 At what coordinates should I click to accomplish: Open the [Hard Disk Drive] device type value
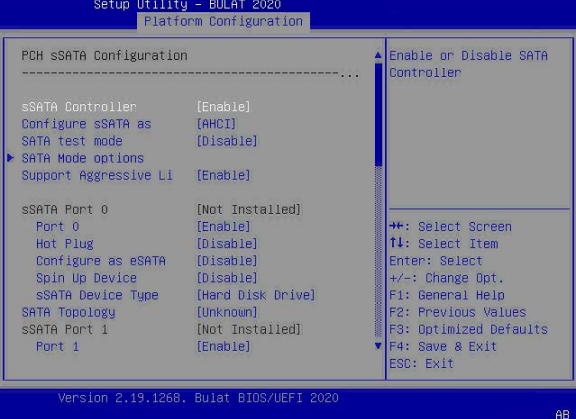(256, 295)
